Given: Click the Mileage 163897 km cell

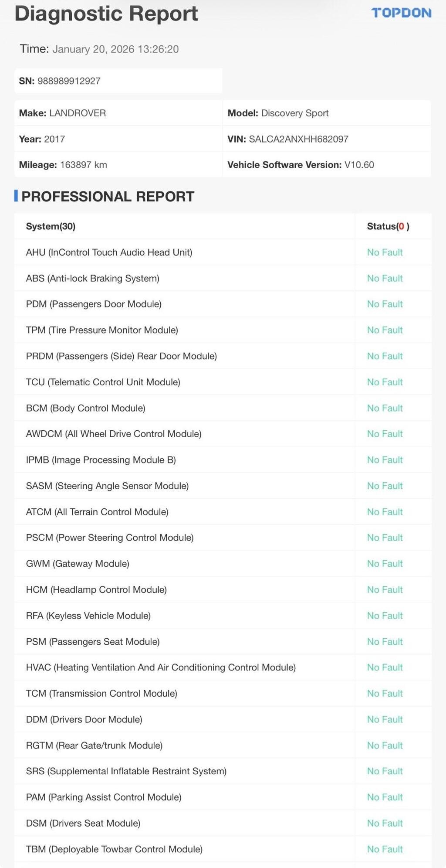Looking at the screenshot, I should click(x=118, y=165).
